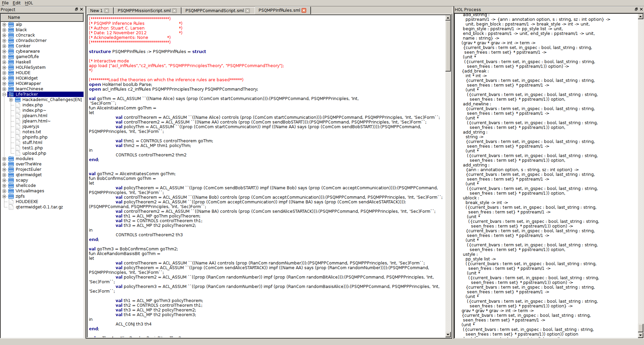
Task: Expand the alp folder
Action: pyautogui.click(x=4, y=24)
